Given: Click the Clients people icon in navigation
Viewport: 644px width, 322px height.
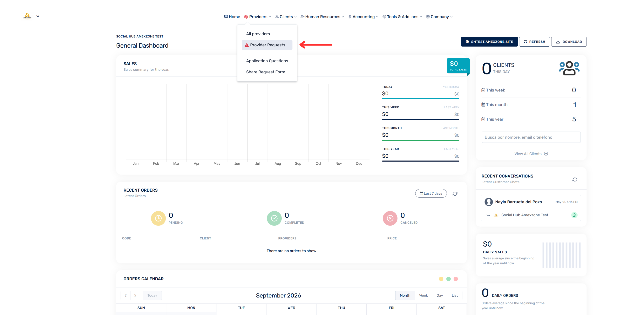Looking at the screenshot, I should click(277, 17).
